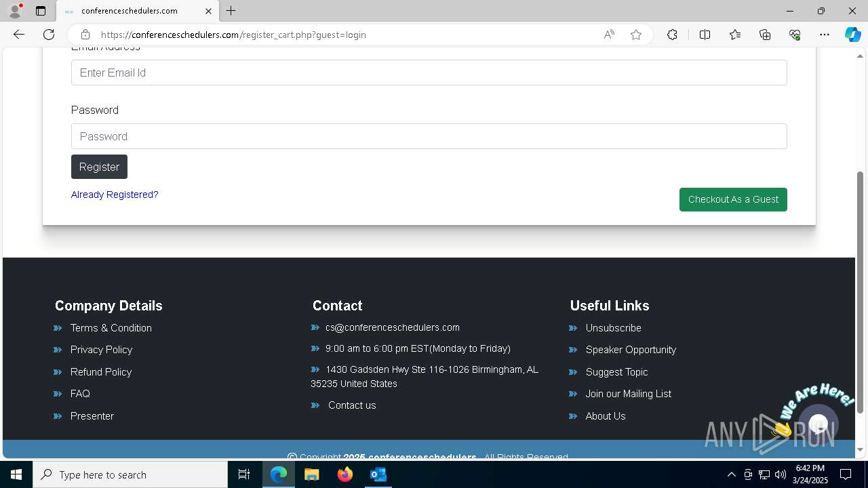The image size is (868, 488).
Task: Open the taskbar clock and date
Action: [x=810, y=474]
